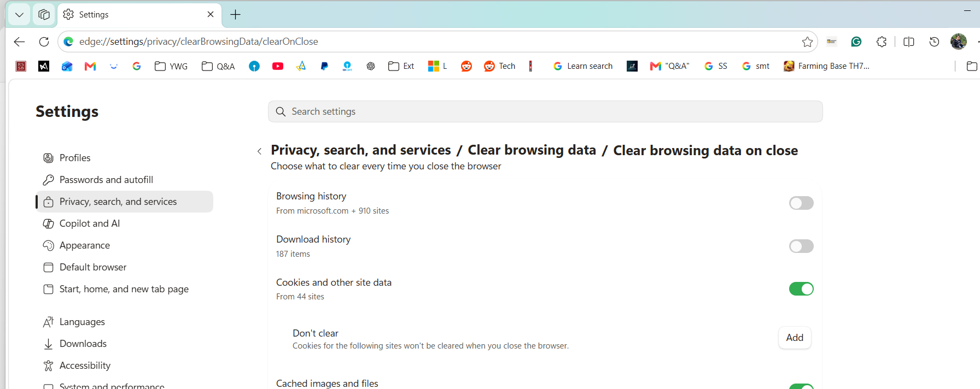Open browser History clock icon
980x389 pixels.
pyautogui.click(x=934, y=42)
